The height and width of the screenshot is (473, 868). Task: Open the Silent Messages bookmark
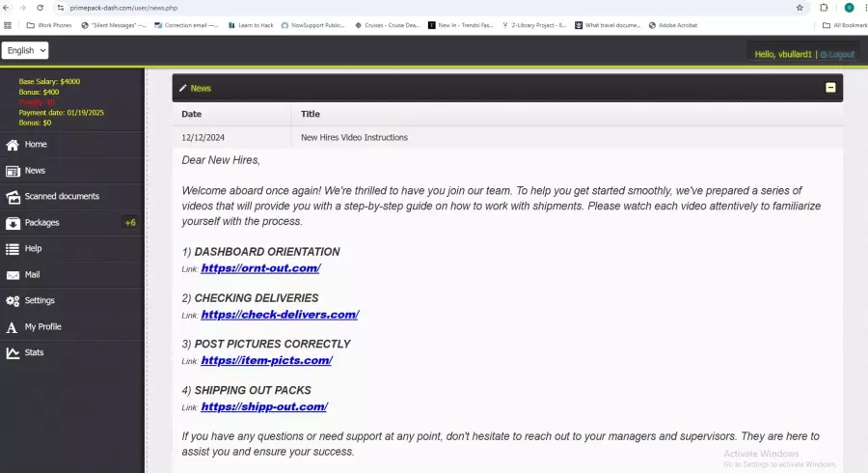(x=114, y=25)
